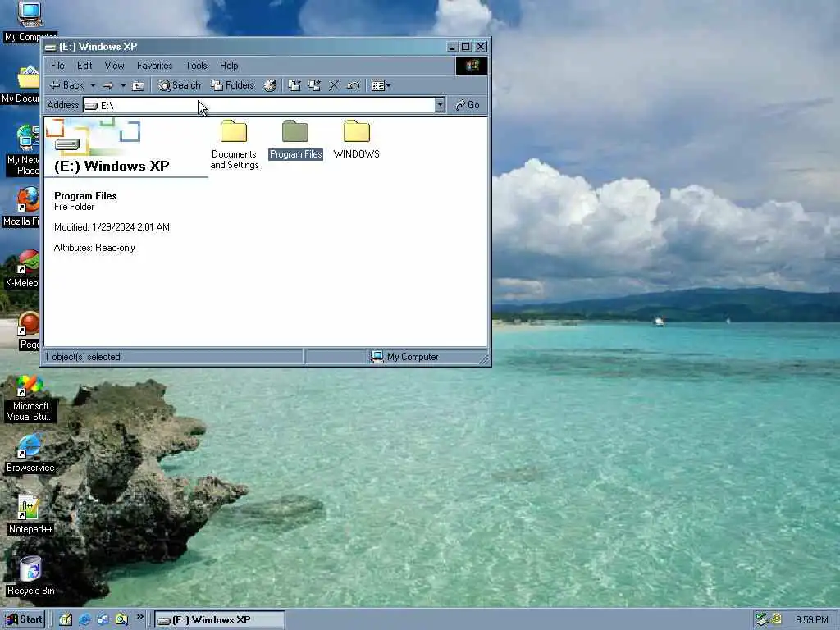Delete selection with the X toolbar icon
The height and width of the screenshot is (630, 840).
click(x=334, y=85)
